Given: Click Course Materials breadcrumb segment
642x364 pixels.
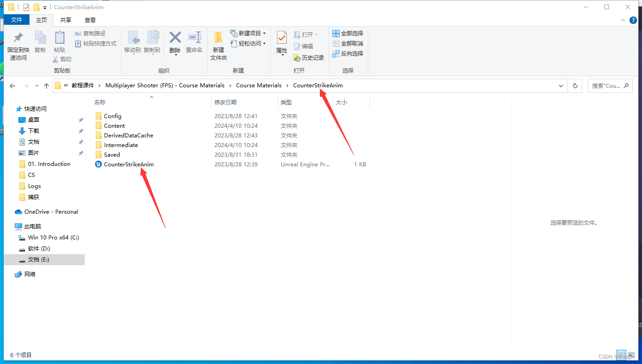Looking at the screenshot, I should point(259,85).
